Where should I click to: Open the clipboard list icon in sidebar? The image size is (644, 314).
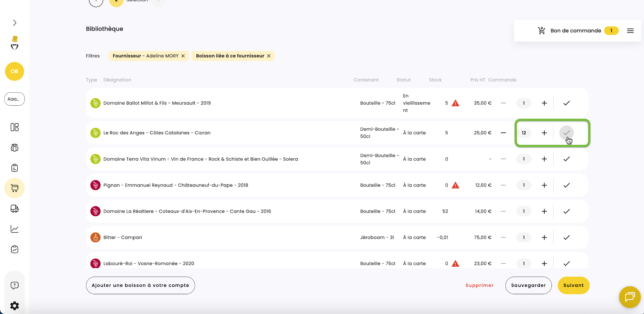(x=14, y=168)
